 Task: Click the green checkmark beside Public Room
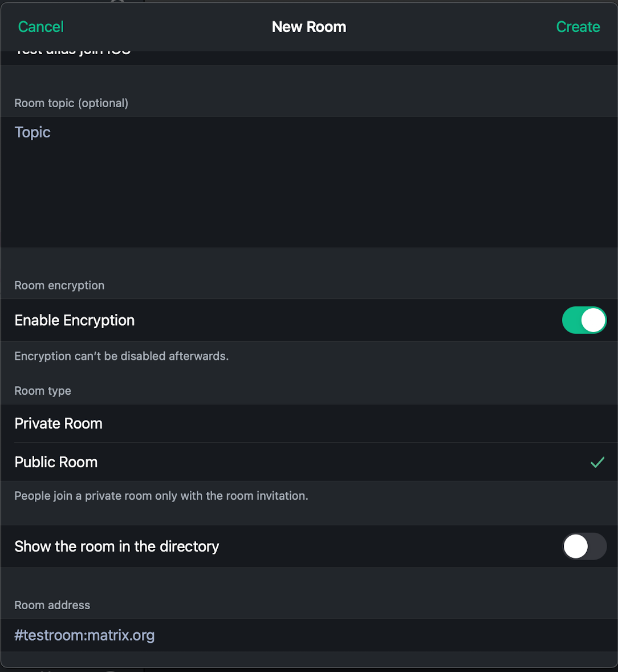pos(597,462)
